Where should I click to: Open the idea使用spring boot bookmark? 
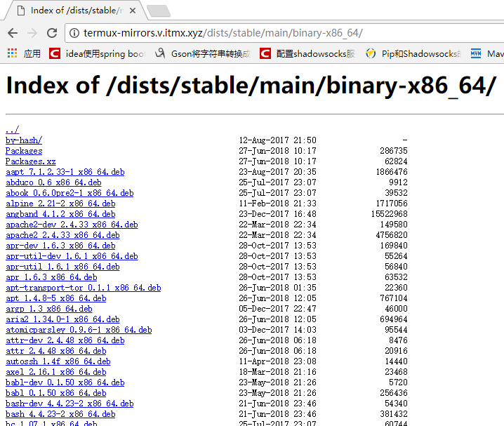98,53
